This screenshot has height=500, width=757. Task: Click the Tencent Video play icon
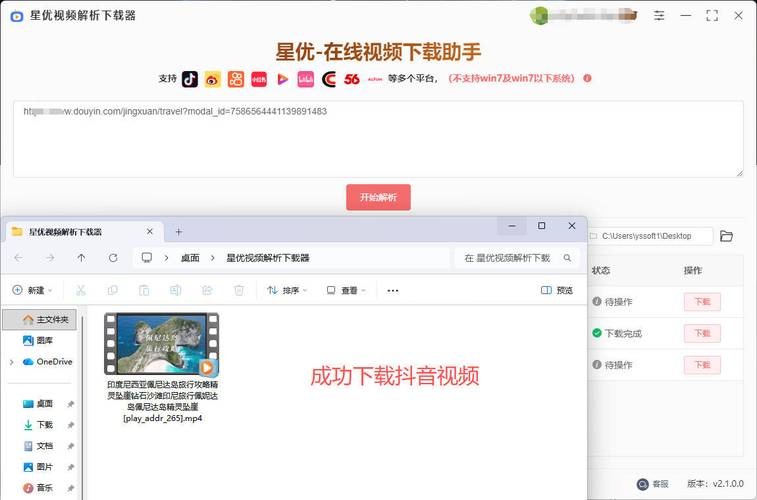pyautogui.click(x=282, y=79)
